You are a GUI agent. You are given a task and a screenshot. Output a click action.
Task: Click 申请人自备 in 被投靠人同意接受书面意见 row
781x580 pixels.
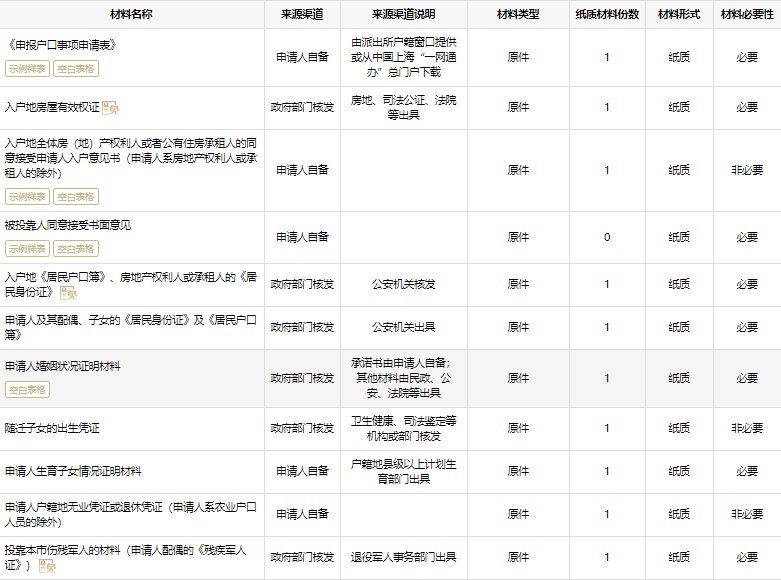tap(302, 237)
